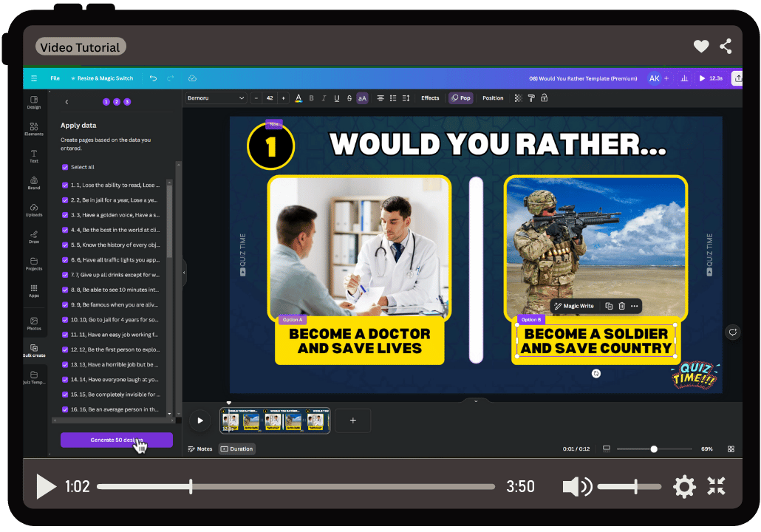
Task: Uncheck row 7 Give up all drinks
Action: click(65, 275)
